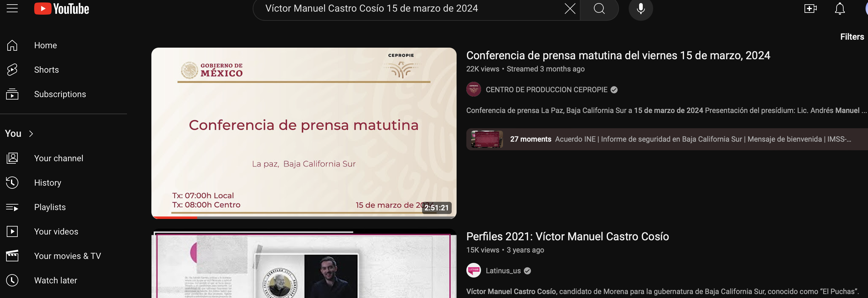Screen dimensions: 868x298
Task: Click the 2:51:21 duration badge
Action: (436, 208)
